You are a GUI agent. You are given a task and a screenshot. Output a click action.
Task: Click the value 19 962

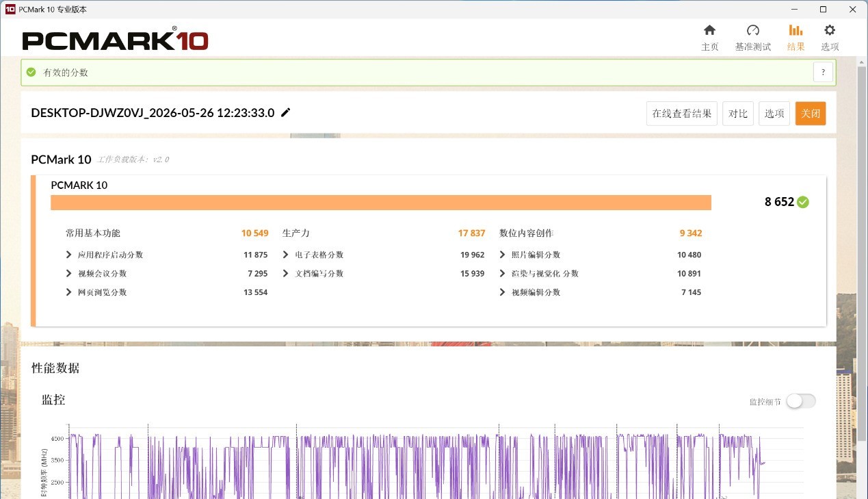coord(472,255)
